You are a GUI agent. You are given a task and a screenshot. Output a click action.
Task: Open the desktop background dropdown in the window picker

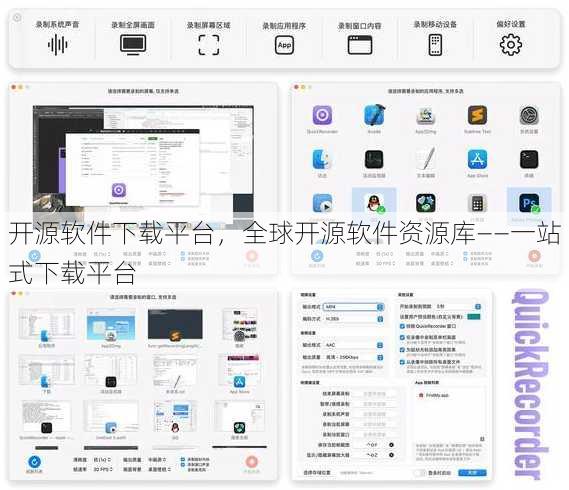tap(159, 469)
